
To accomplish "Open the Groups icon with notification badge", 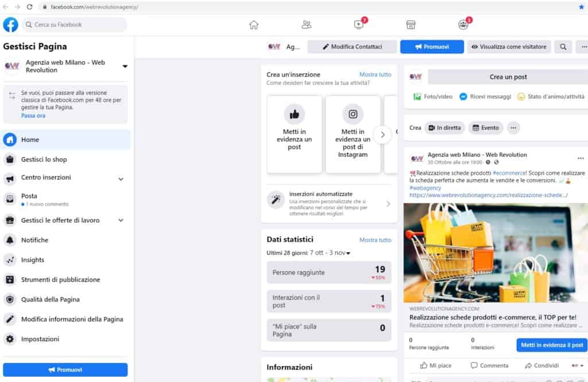I will pos(463,25).
